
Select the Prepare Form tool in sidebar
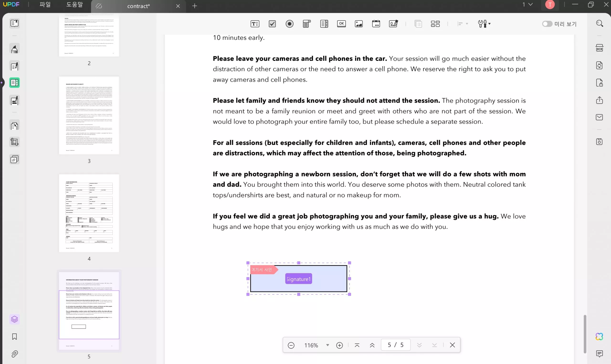(15, 83)
